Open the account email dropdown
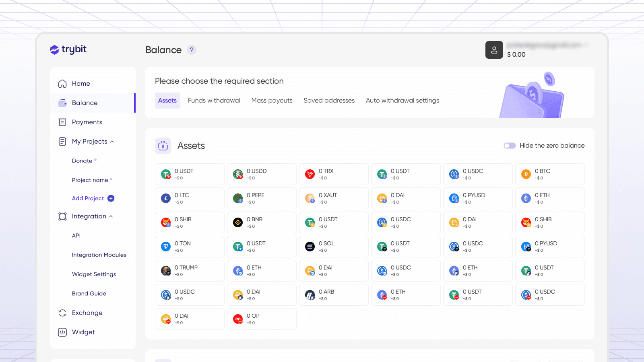The image size is (644, 362). coord(547,45)
